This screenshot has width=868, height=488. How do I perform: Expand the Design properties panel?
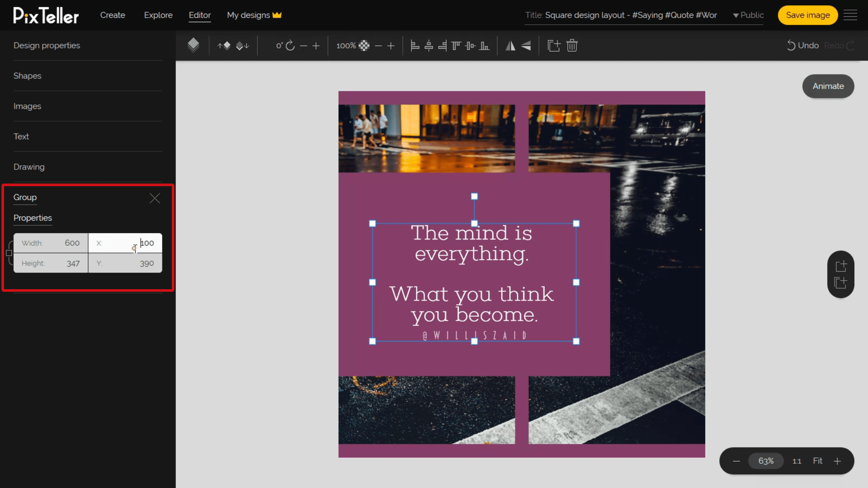coord(47,45)
